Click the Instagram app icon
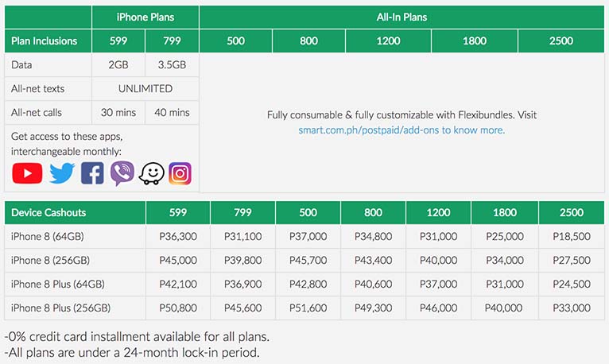 (x=180, y=173)
